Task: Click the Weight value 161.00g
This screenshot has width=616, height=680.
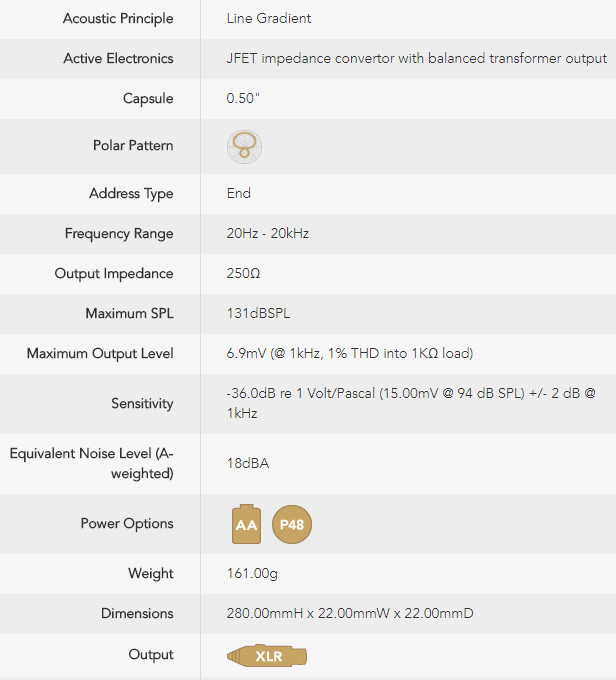Action: pos(252,573)
